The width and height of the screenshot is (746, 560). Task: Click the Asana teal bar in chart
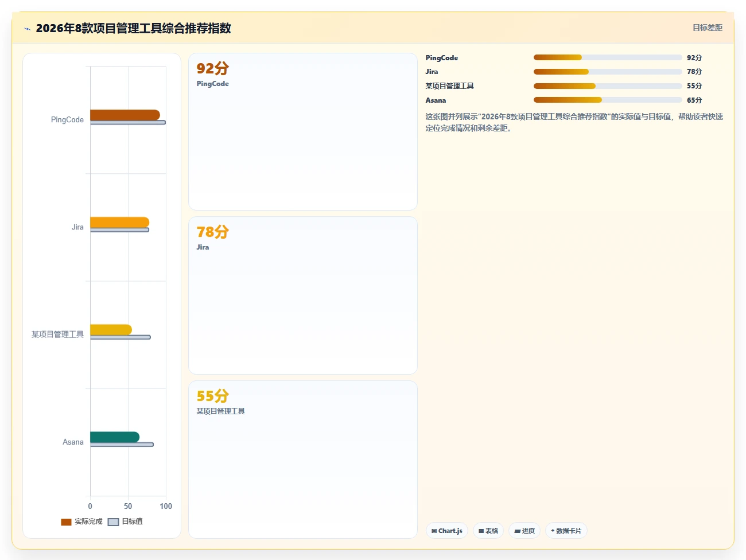tap(115, 437)
